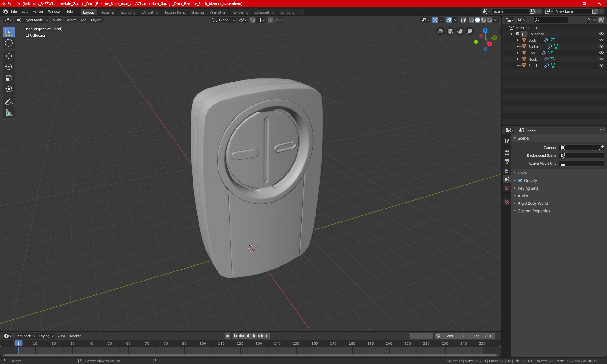Switch to wireframe viewport shading
Viewport: 607px width, 364px height.
click(x=471, y=20)
